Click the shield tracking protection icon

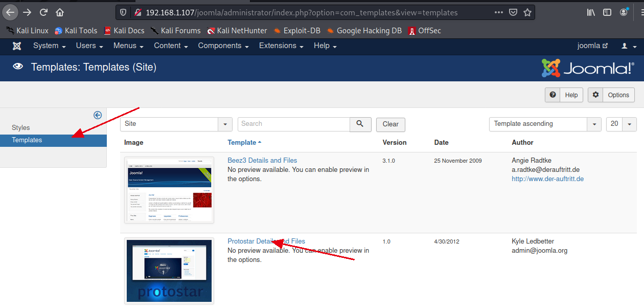123,12
